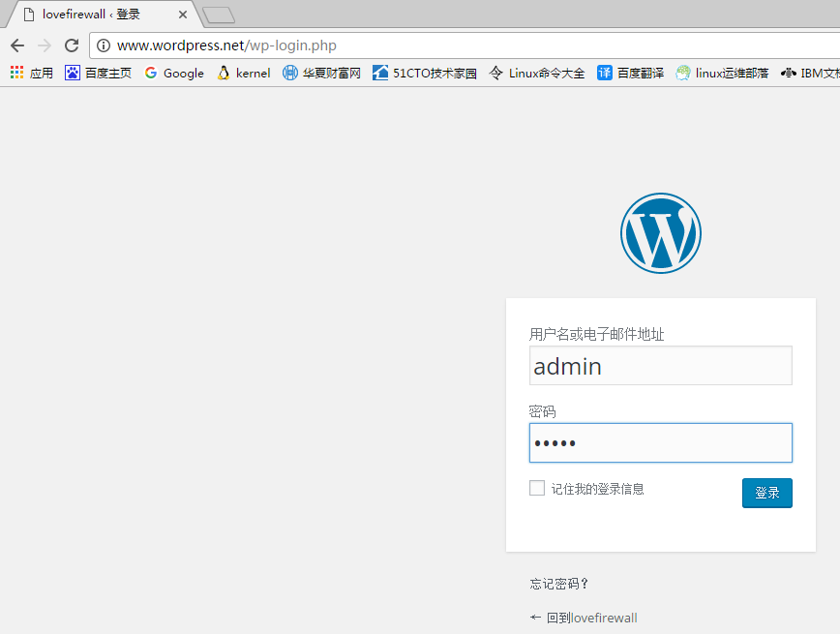Open the 百度主页 bookmark
The width and height of the screenshot is (840, 634).
pos(98,73)
